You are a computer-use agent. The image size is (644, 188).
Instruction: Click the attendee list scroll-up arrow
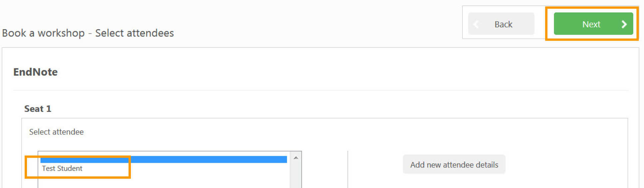(x=296, y=158)
